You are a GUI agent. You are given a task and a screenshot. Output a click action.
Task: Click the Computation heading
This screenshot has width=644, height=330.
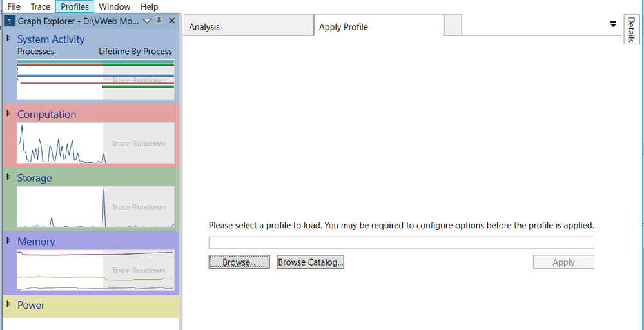(46, 114)
